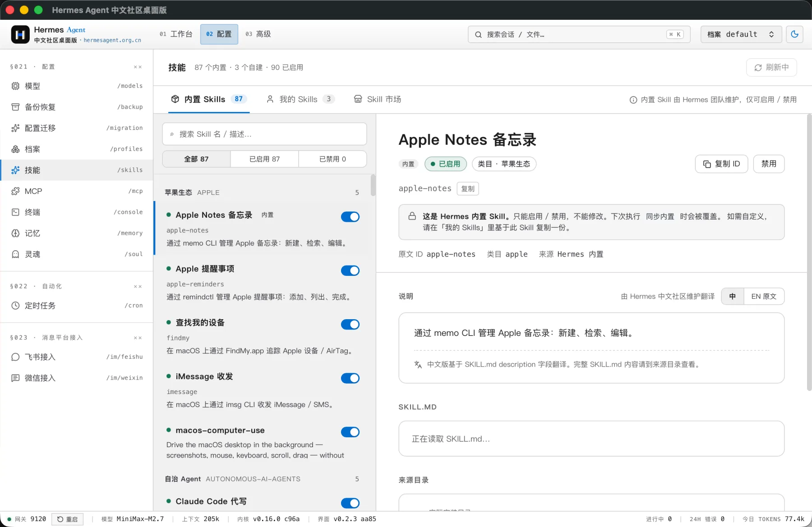Click the search magnifier icon in the top bar
The height and width of the screenshot is (527, 812).
478,34
